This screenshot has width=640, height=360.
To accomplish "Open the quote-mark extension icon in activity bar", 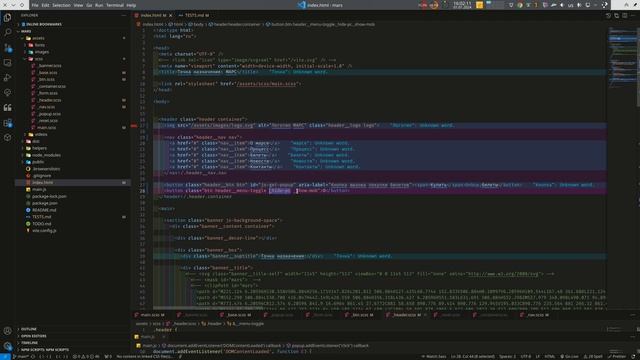I will (x=7, y=108).
